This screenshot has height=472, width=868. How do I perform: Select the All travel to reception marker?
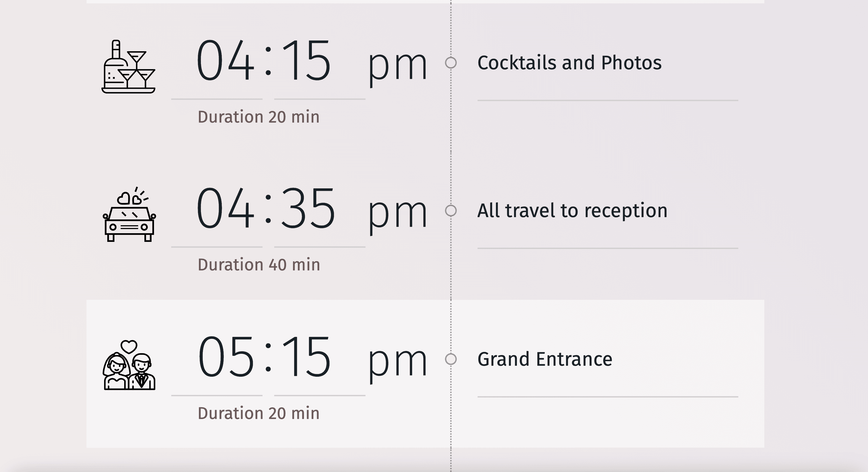pyautogui.click(x=451, y=211)
